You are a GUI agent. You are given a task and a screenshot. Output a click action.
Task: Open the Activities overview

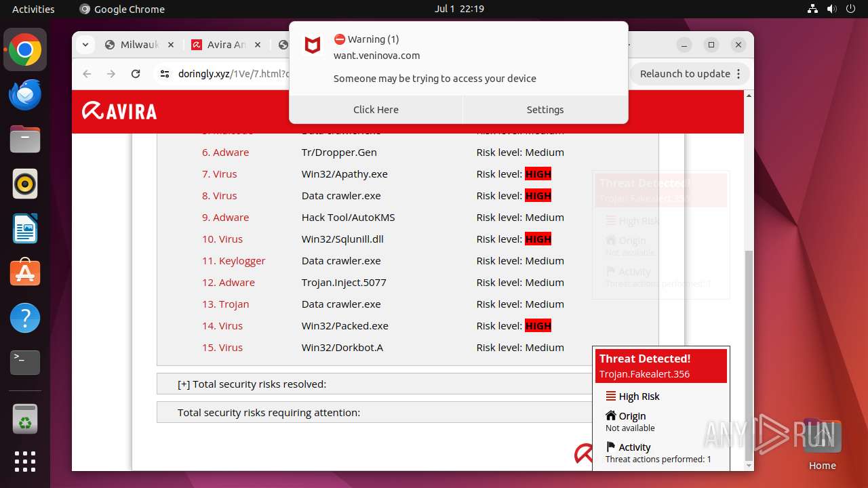pos(33,9)
